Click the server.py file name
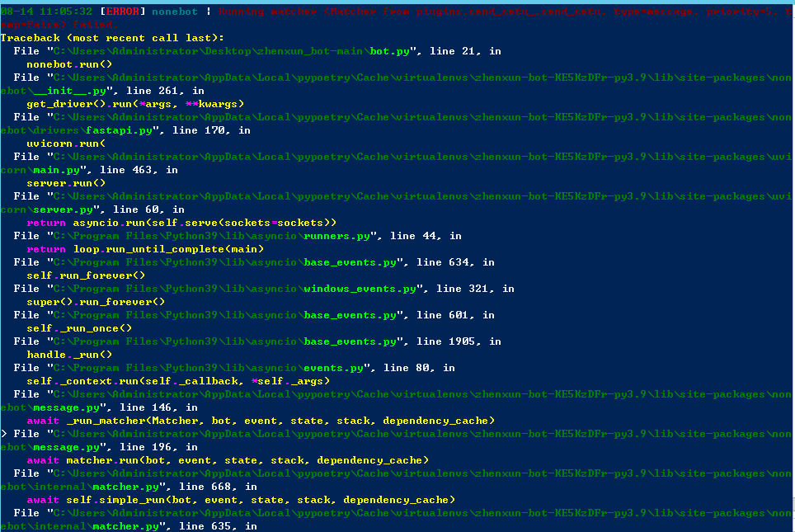 pos(64,210)
